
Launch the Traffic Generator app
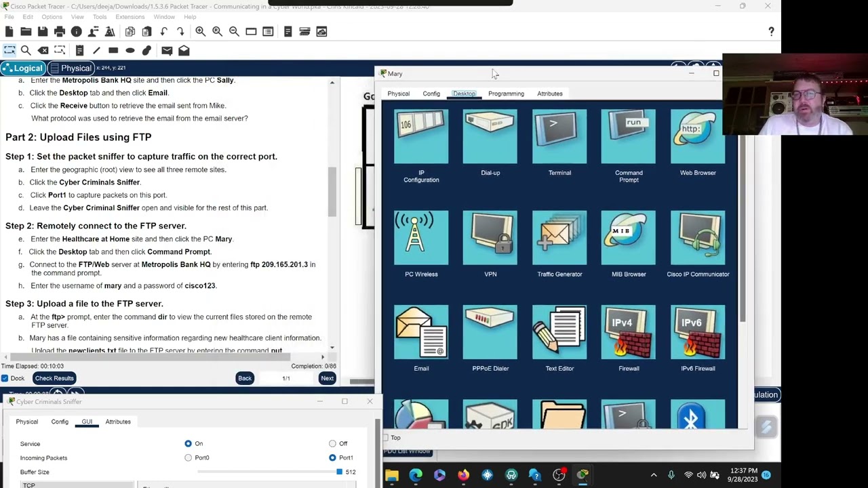(559, 238)
